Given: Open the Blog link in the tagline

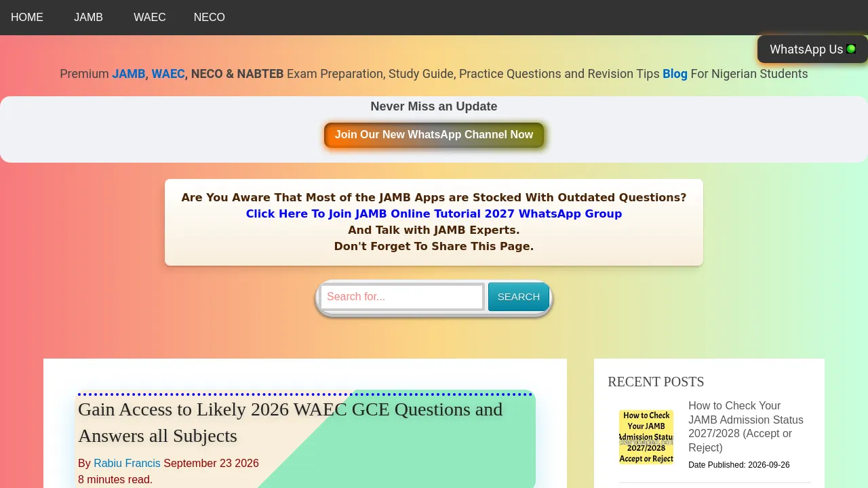Looking at the screenshot, I should pos(675,74).
